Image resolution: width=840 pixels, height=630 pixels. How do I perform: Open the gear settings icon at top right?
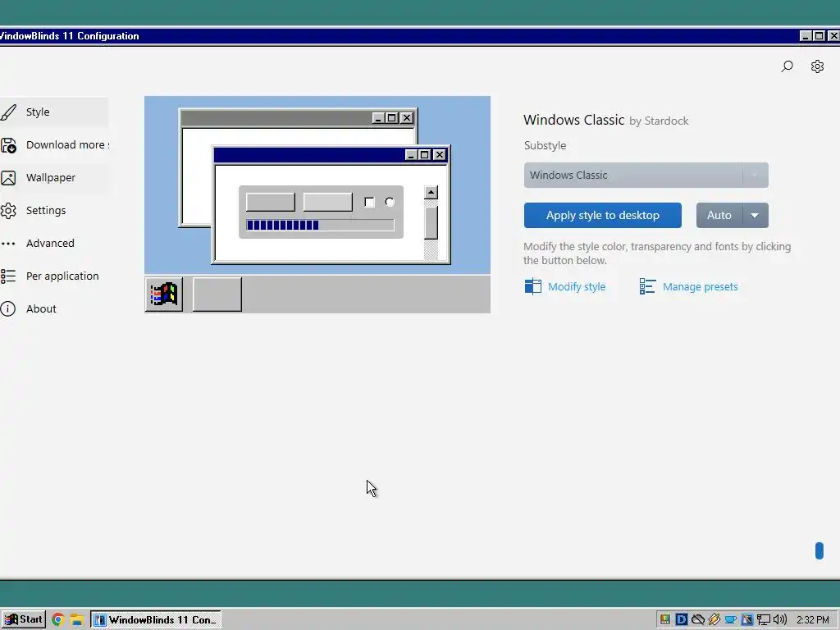pyautogui.click(x=817, y=66)
